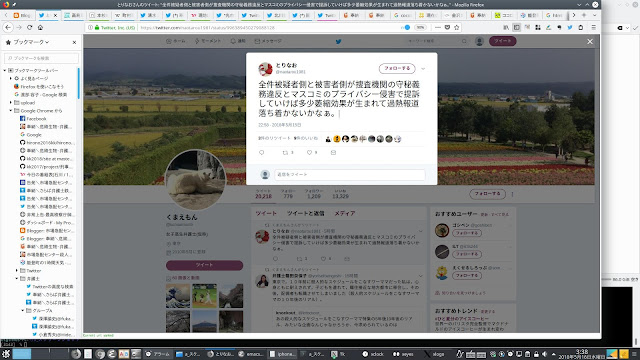Screen dimensions: 640x360
Task: Open Moments in the Twitter nav bar
Action: [x=208, y=41]
